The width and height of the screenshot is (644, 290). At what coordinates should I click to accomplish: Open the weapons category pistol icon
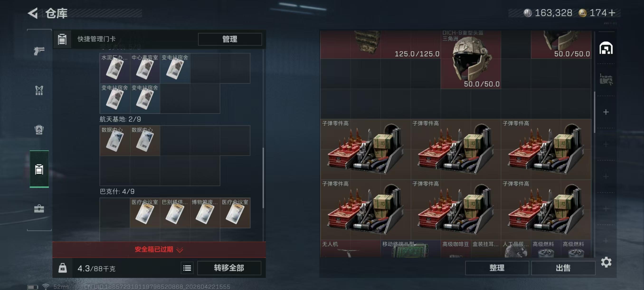(x=39, y=51)
